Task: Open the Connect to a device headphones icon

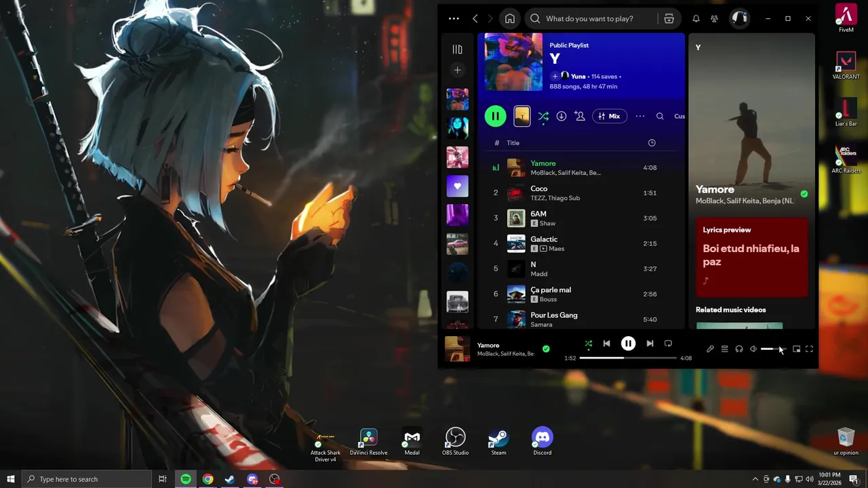Action: click(739, 349)
